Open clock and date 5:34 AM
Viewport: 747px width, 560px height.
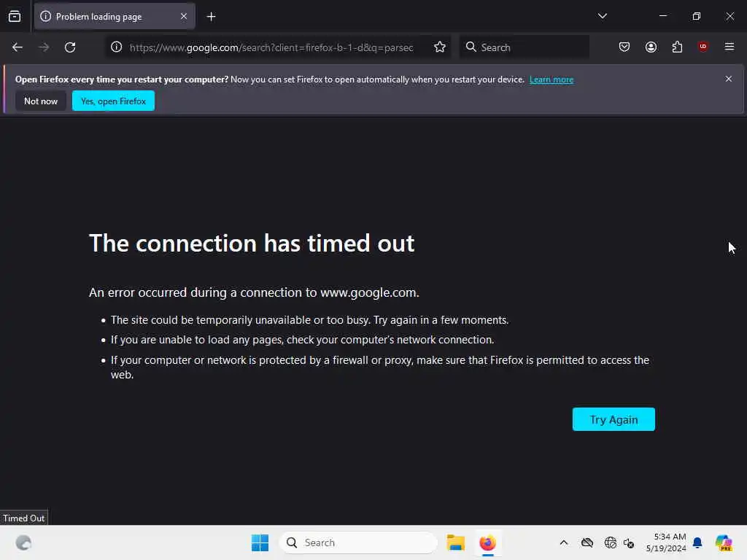[x=666, y=542]
